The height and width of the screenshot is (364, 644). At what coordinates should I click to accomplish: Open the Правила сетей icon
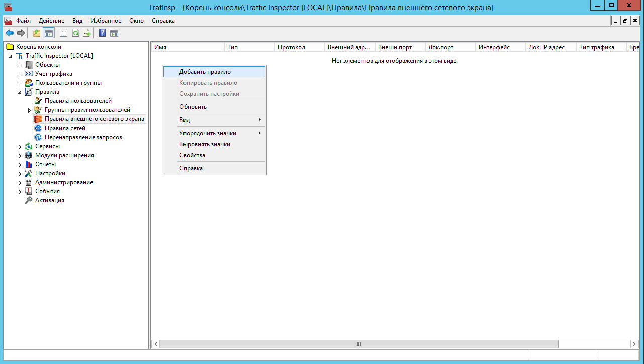click(38, 128)
